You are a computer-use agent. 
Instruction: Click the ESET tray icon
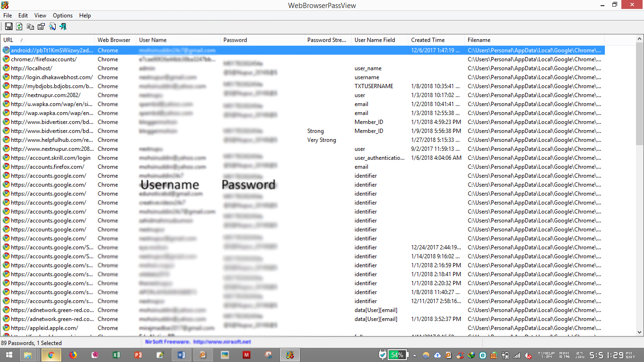[x=483, y=355]
